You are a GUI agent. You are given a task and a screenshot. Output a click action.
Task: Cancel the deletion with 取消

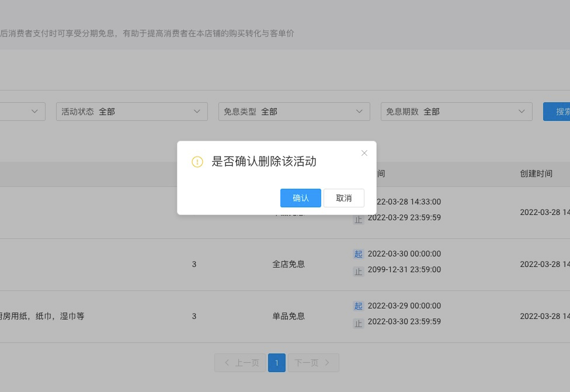[x=344, y=198]
